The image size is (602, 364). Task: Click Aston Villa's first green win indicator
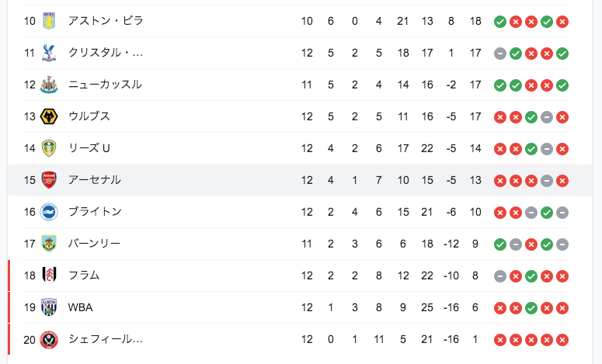[500, 22]
